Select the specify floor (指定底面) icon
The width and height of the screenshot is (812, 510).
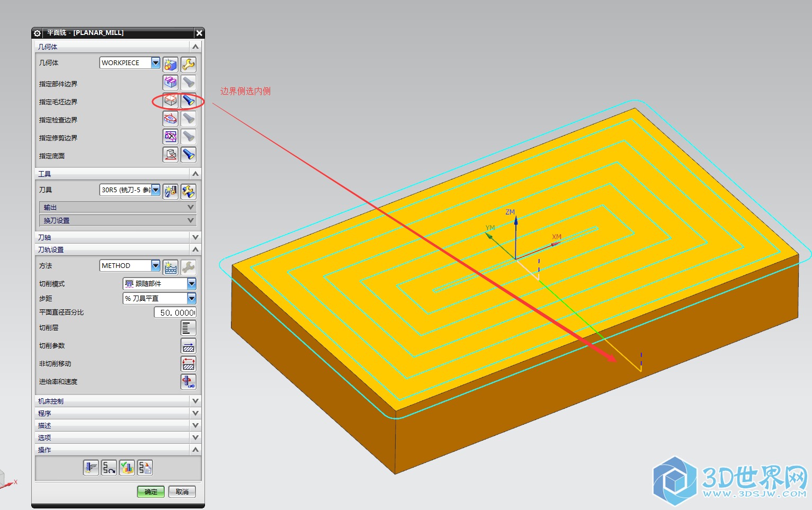(170, 155)
